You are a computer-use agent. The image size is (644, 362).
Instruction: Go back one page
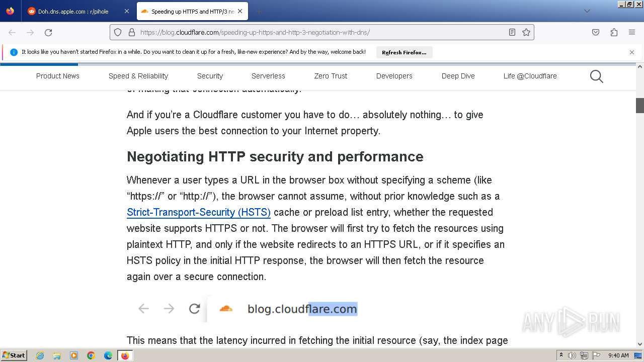coord(12,32)
